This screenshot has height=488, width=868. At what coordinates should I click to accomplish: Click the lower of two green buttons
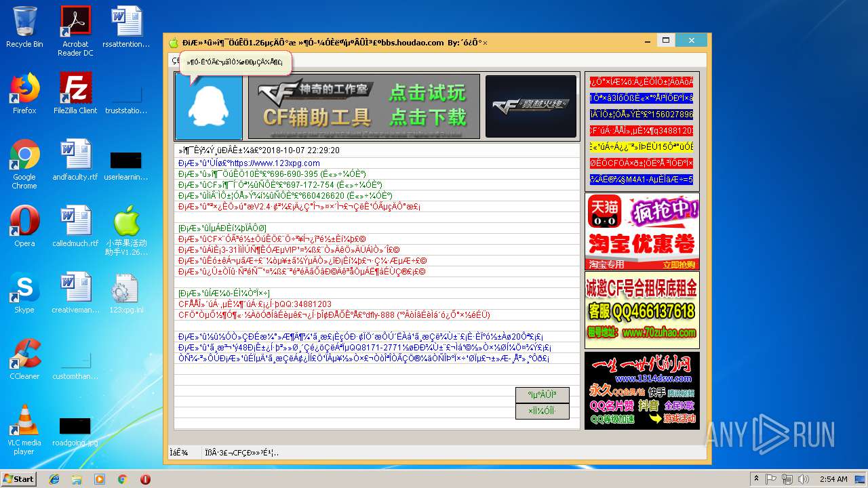click(x=542, y=411)
